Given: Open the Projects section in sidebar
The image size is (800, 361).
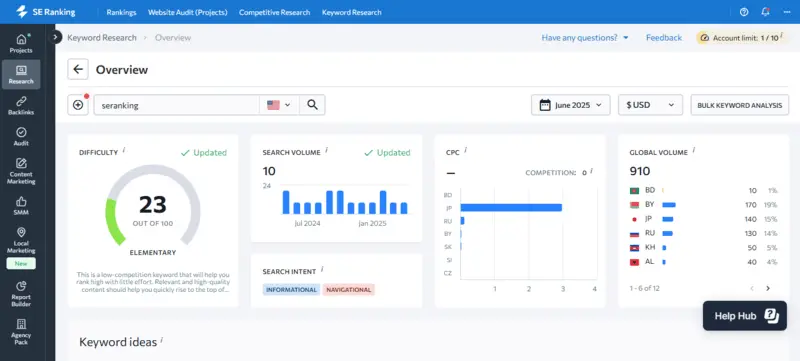Looking at the screenshot, I should pyautogui.click(x=21, y=43).
